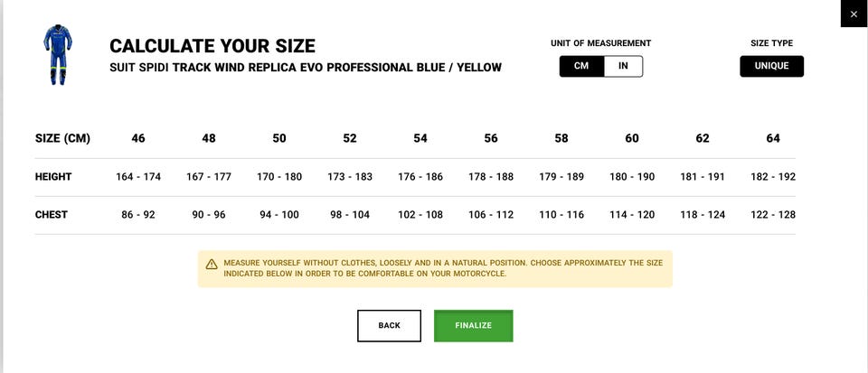This screenshot has width=868, height=373.
Task: Go BACK to previous step
Action: (389, 325)
